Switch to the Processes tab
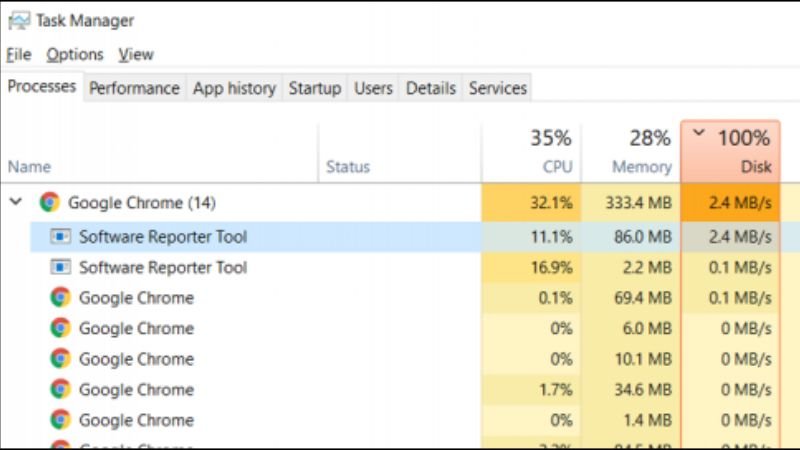The width and height of the screenshot is (800, 450). (x=42, y=86)
